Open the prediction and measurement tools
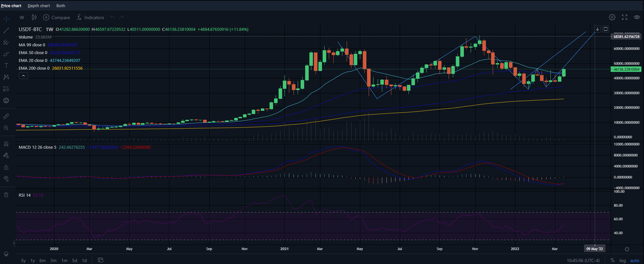Image resolution: width=644 pixels, height=264 pixels. click(6, 89)
